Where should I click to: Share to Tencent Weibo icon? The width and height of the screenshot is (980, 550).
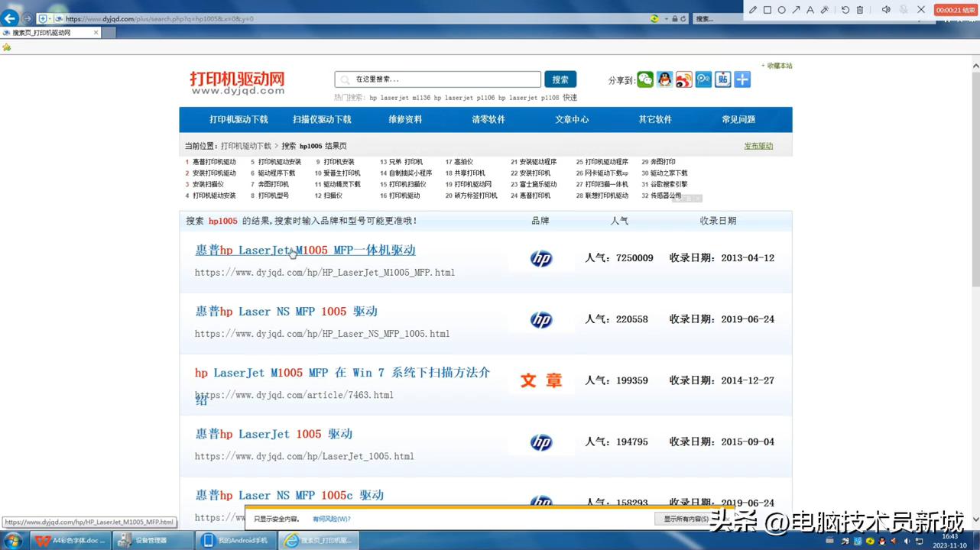click(703, 79)
